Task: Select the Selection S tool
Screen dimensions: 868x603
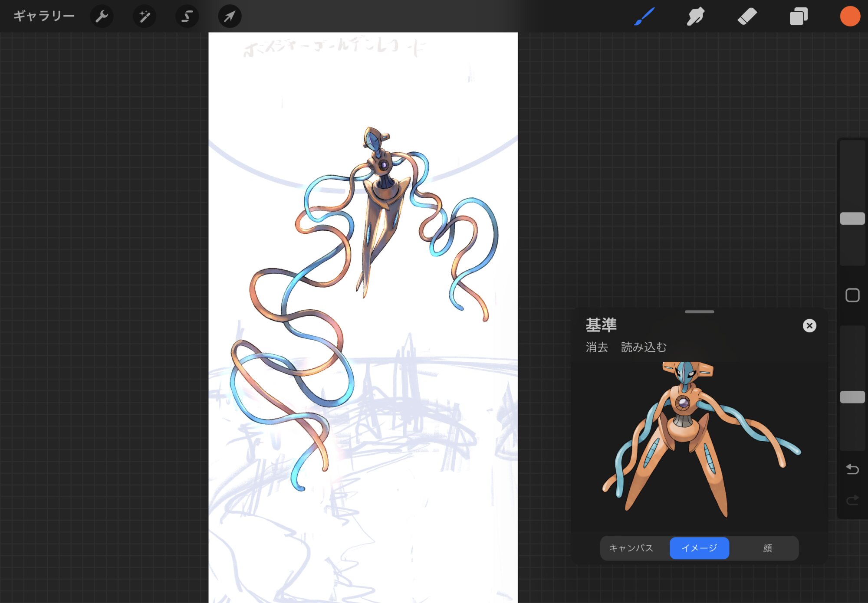Action: point(187,16)
